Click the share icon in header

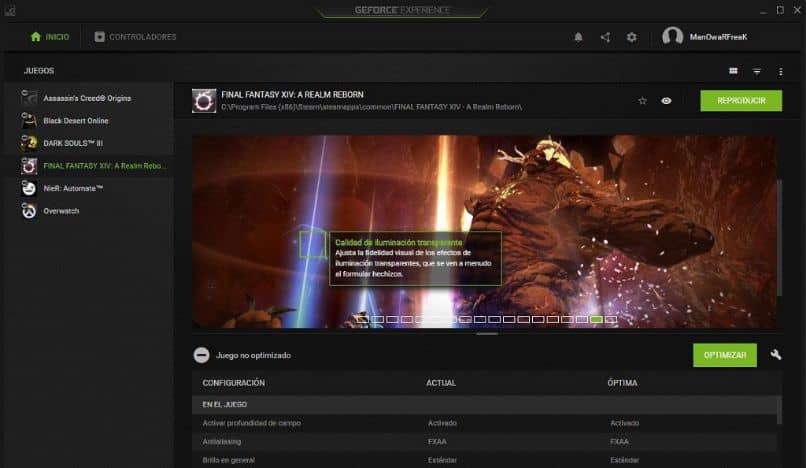click(x=606, y=37)
